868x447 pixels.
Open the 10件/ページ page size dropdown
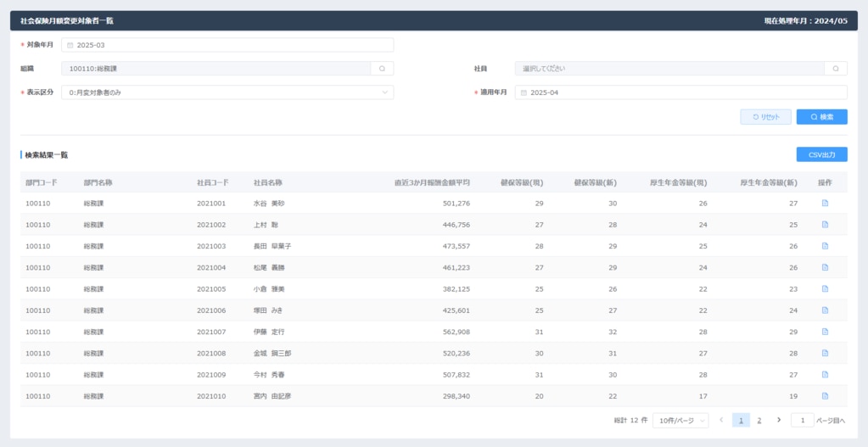point(680,421)
